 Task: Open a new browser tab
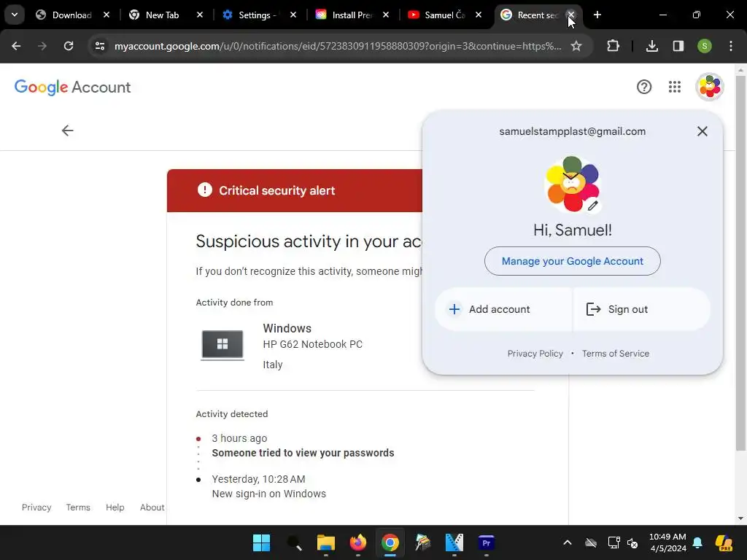point(597,15)
